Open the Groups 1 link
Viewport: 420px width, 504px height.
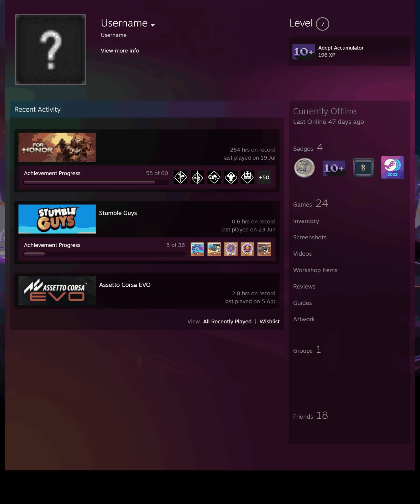coord(307,350)
